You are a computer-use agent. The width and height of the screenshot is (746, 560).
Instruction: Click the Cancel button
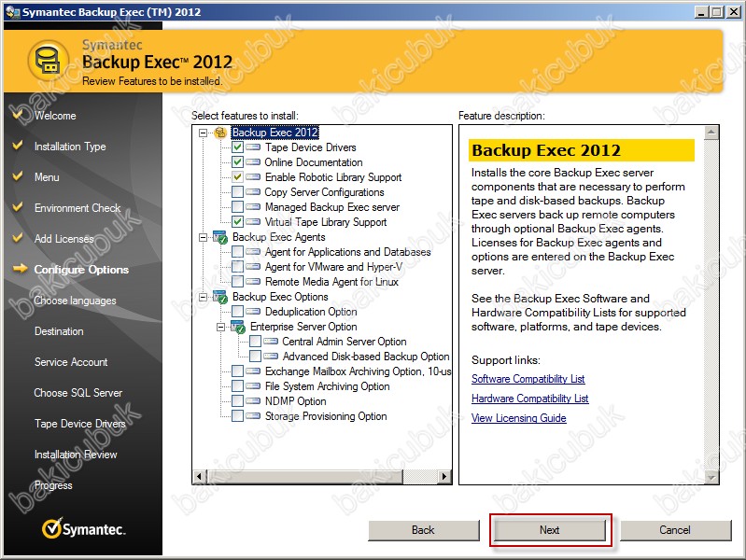pos(675,530)
